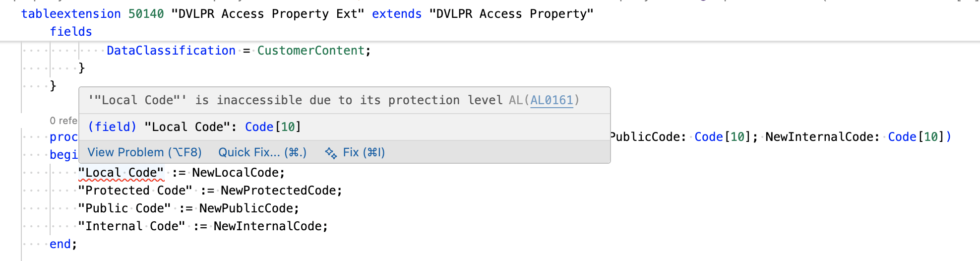
Task: Click the (field) "Local Code" signature text
Action: [194, 127]
